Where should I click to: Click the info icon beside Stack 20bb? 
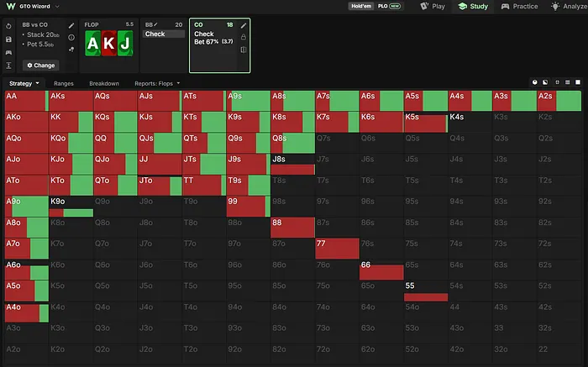point(71,38)
